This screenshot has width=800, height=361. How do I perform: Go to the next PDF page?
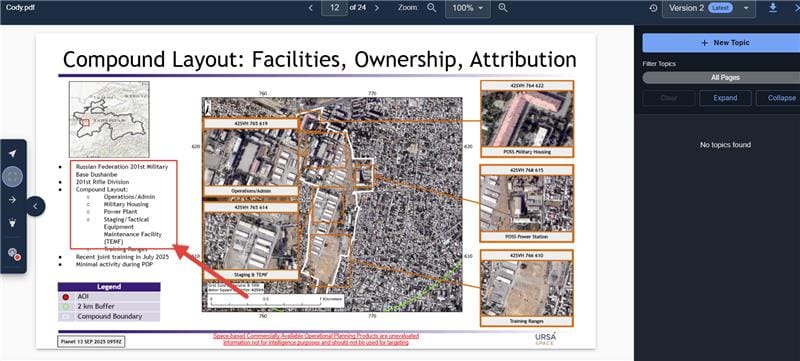click(377, 8)
